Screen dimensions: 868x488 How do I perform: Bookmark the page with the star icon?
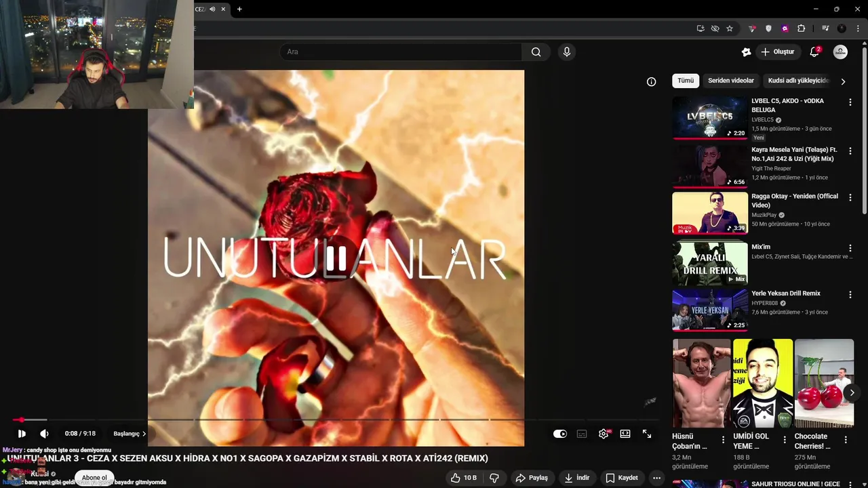730,28
